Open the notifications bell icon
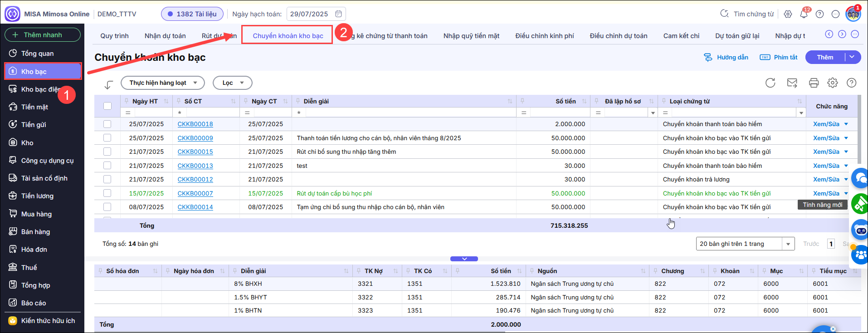The width and height of the screenshot is (868, 333). [x=804, y=14]
